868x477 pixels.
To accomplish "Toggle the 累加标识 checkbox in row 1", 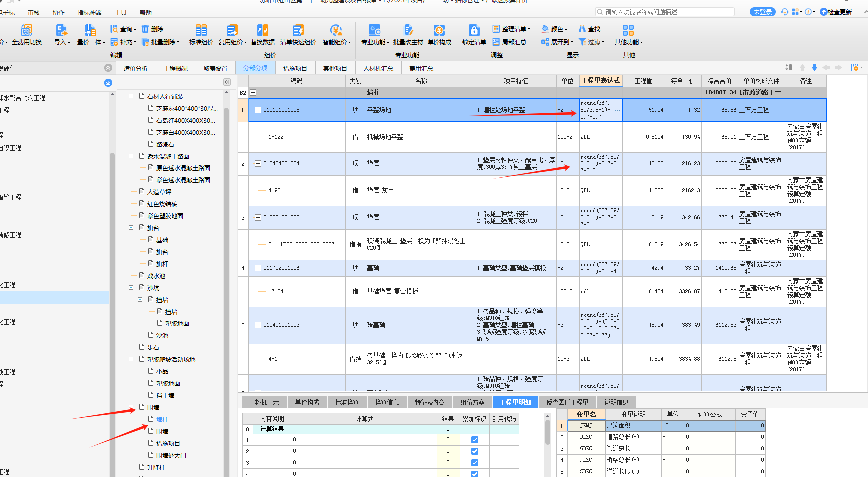I will coord(475,440).
